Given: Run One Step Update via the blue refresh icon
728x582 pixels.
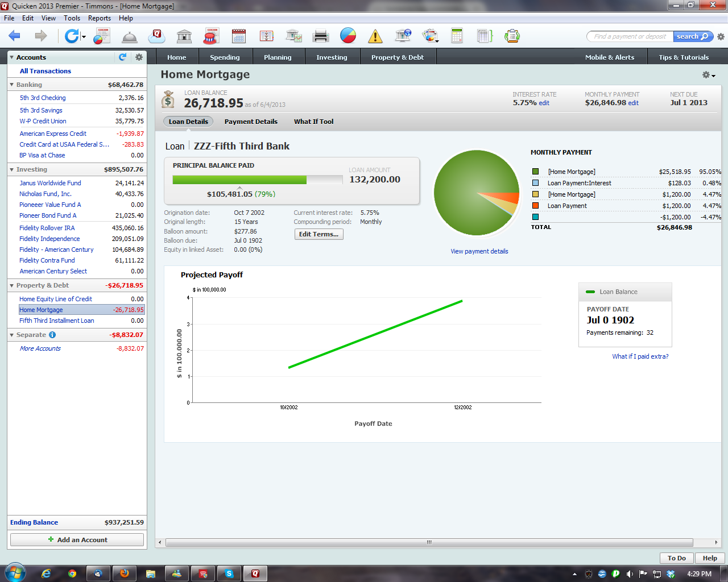Looking at the screenshot, I should click(x=72, y=36).
